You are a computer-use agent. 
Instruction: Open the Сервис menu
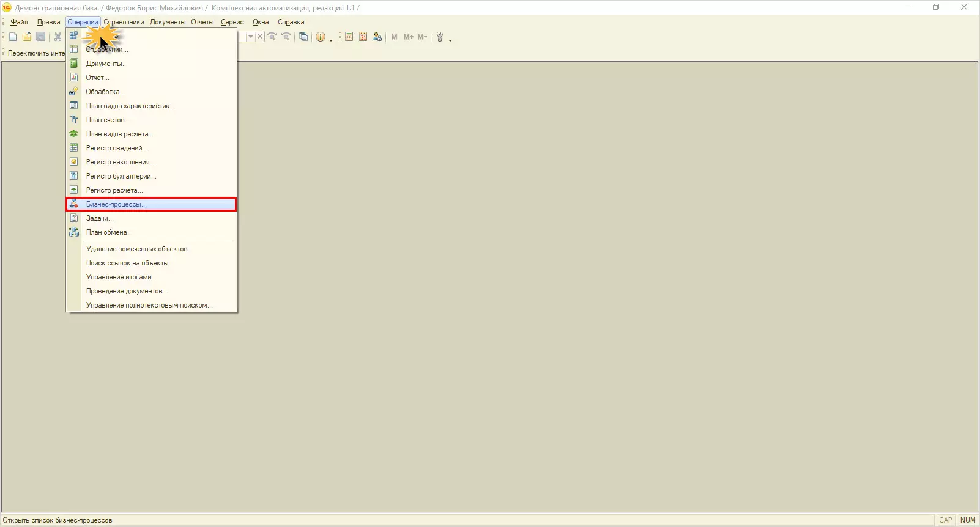click(x=232, y=22)
